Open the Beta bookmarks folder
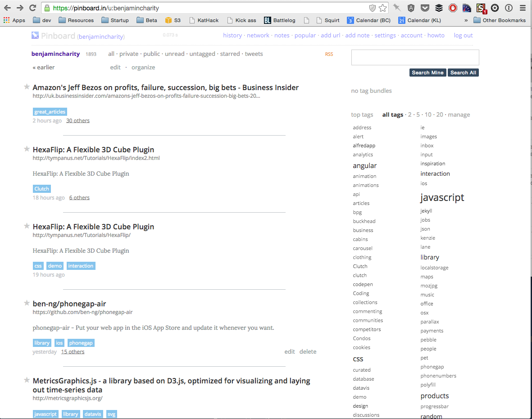The image size is (532, 419). [147, 20]
